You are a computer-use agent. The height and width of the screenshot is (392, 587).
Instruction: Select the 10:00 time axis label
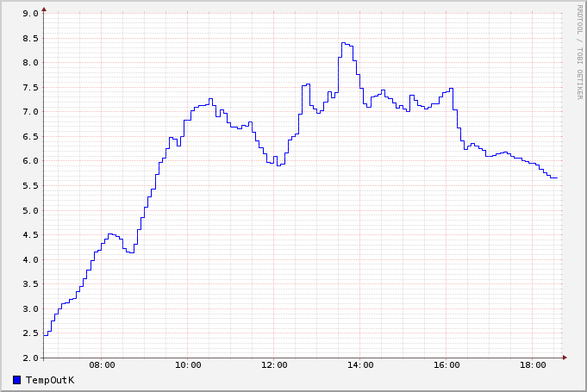tap(188, 366)
